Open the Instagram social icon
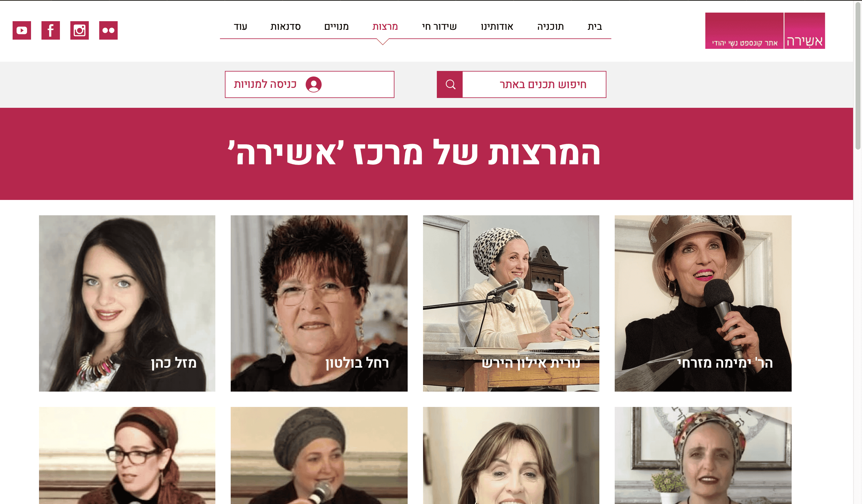 [79, 30]
